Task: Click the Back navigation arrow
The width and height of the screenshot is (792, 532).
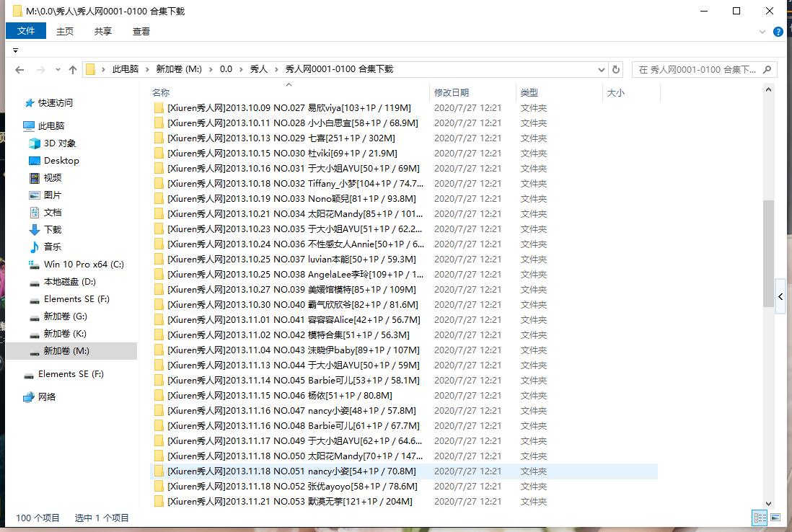Action: (19, 70)
